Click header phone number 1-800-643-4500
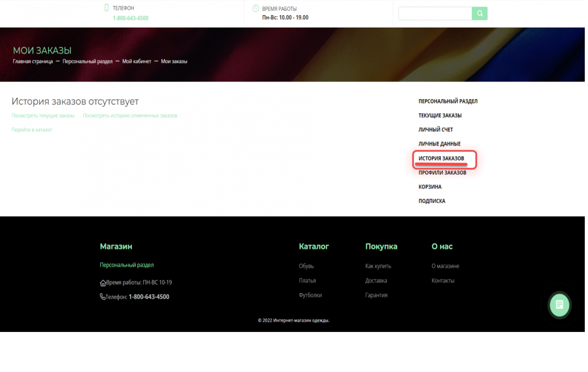588x372 pixels. point(131,18)
